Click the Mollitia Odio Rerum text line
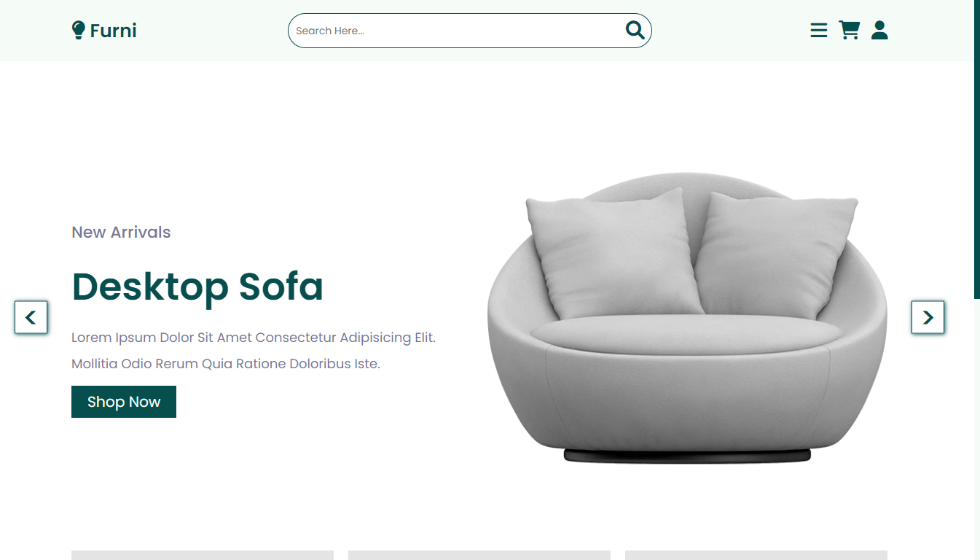980x560 pixels. pos(226,364)
